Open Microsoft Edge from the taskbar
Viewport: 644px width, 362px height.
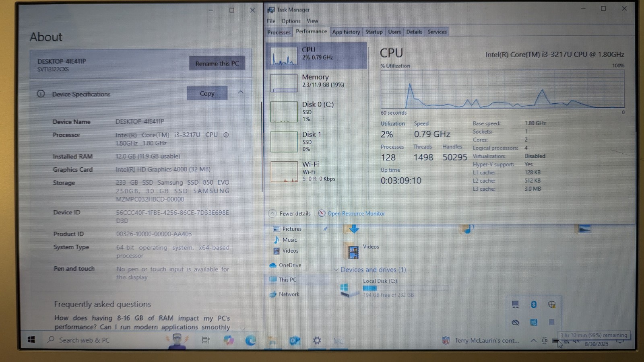click(251, 340)
